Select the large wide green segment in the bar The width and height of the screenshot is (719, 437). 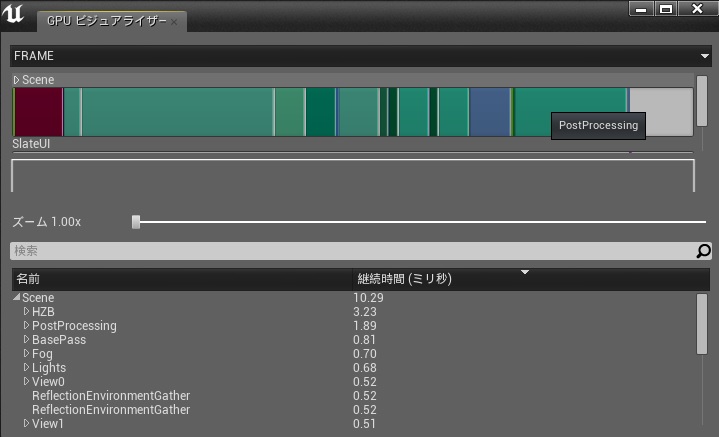click(x=178, y=112)
